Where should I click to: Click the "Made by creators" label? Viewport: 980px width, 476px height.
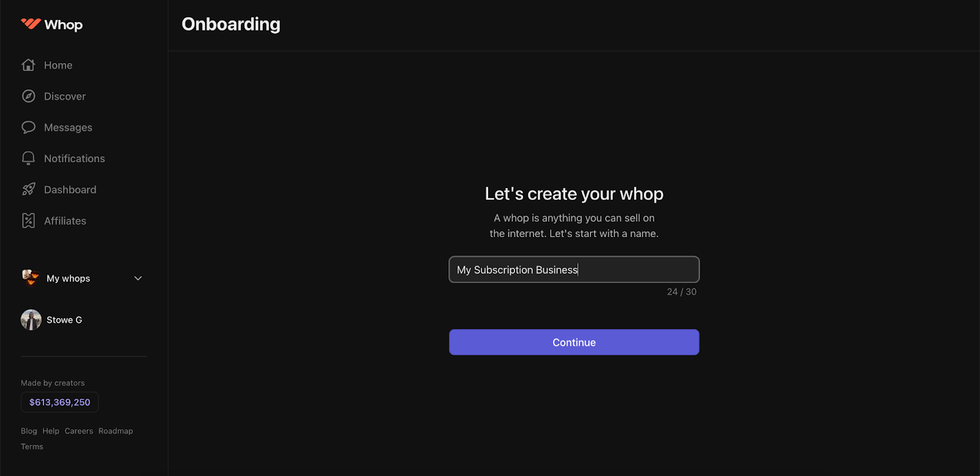click(x=53, y=383)
